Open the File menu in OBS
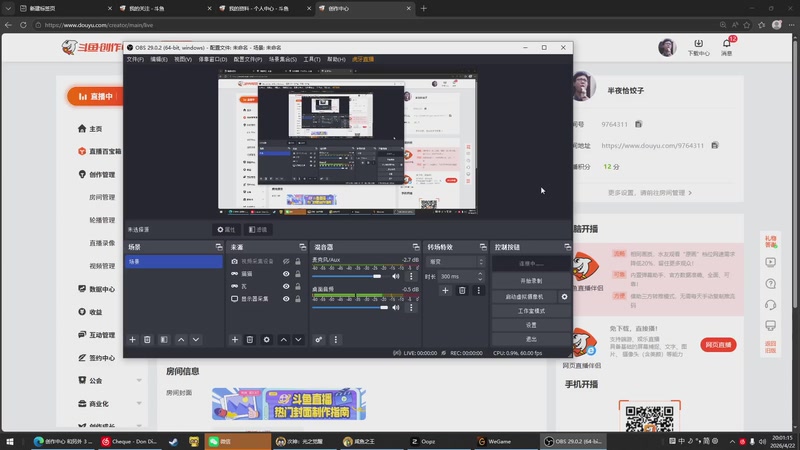This screenshot has width=800, height=450. tap(135, 59)
